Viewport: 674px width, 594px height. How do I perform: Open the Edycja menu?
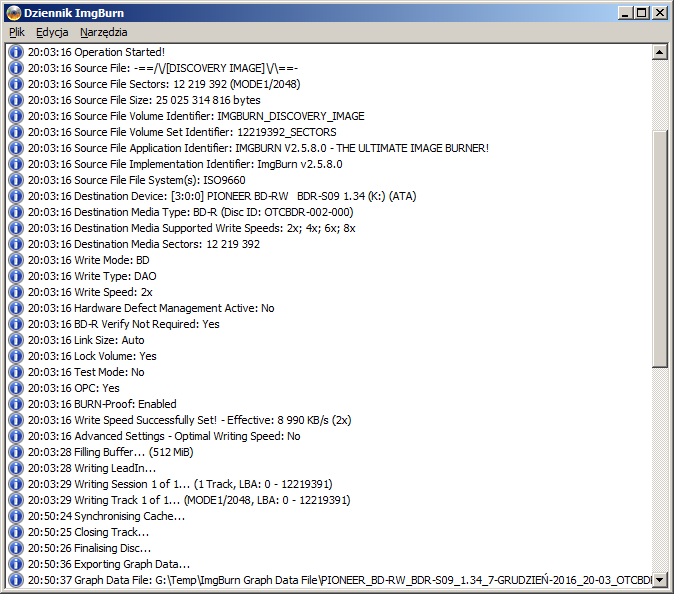pos(52,32)
